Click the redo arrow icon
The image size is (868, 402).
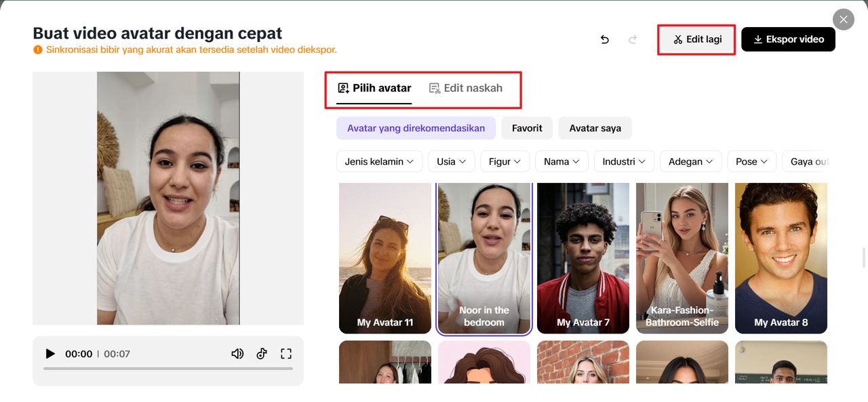coord(633,39)
